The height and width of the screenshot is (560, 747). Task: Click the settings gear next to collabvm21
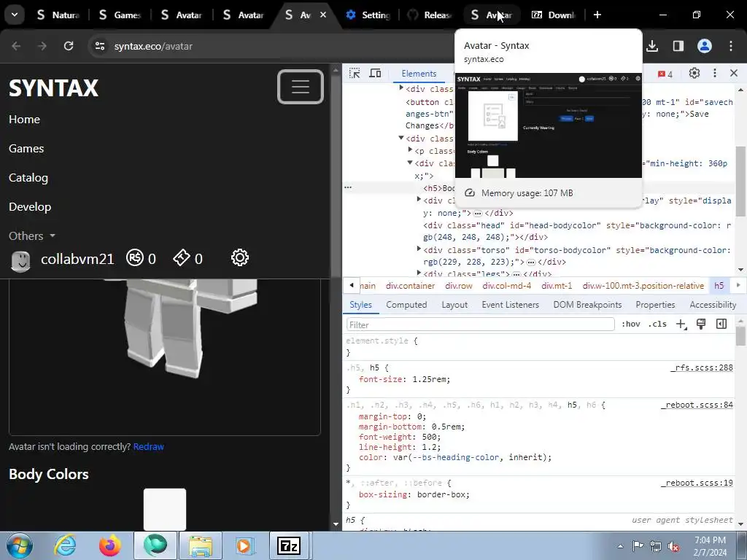point(239,257)
